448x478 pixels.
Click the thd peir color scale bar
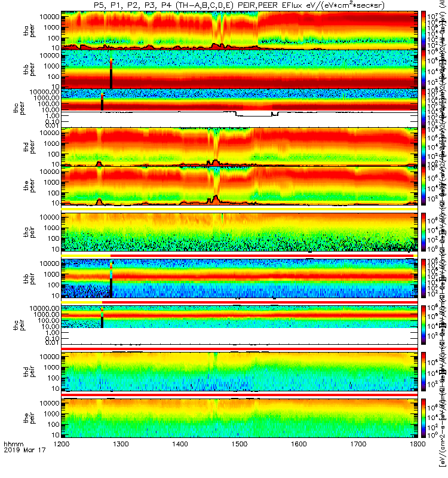pos(424,371)
